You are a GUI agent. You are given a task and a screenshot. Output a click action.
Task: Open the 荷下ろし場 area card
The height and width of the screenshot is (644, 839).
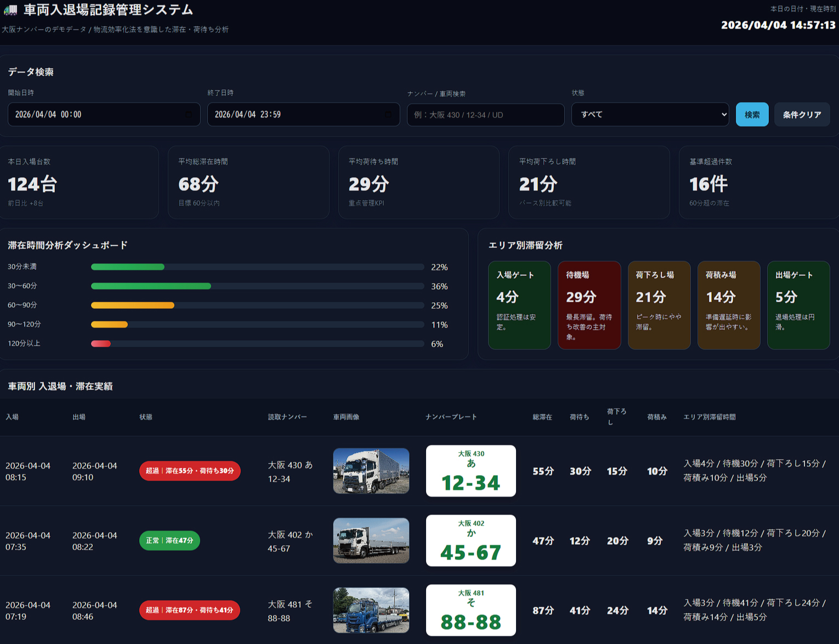pos(659,305)
